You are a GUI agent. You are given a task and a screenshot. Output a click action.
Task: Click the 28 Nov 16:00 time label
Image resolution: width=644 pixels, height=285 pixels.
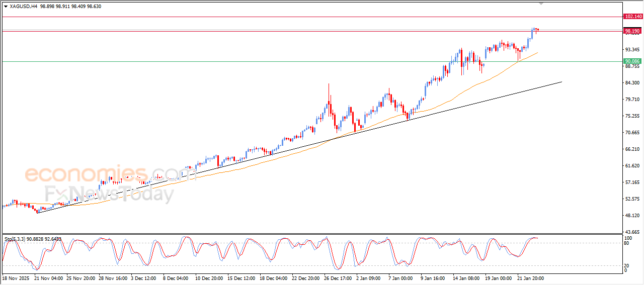tap(114, 278)
